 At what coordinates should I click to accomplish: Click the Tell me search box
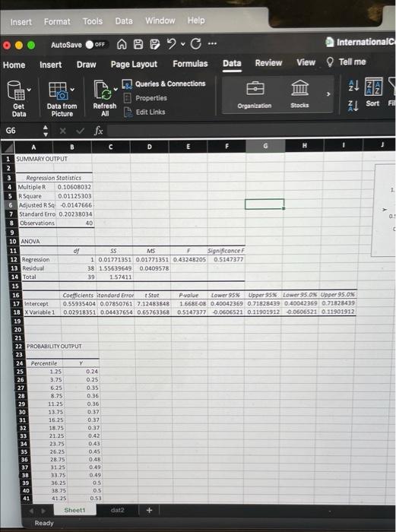(347, 62)
